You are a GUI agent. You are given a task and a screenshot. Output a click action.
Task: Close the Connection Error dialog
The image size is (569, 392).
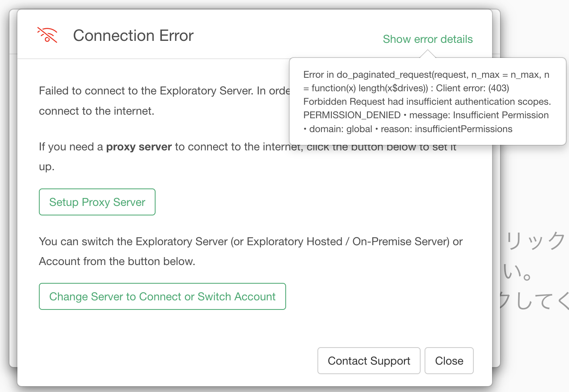tap(449, 361)
